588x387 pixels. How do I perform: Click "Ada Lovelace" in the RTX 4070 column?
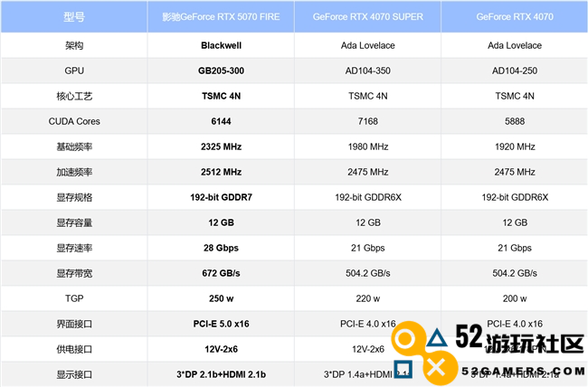pos(515,45)
